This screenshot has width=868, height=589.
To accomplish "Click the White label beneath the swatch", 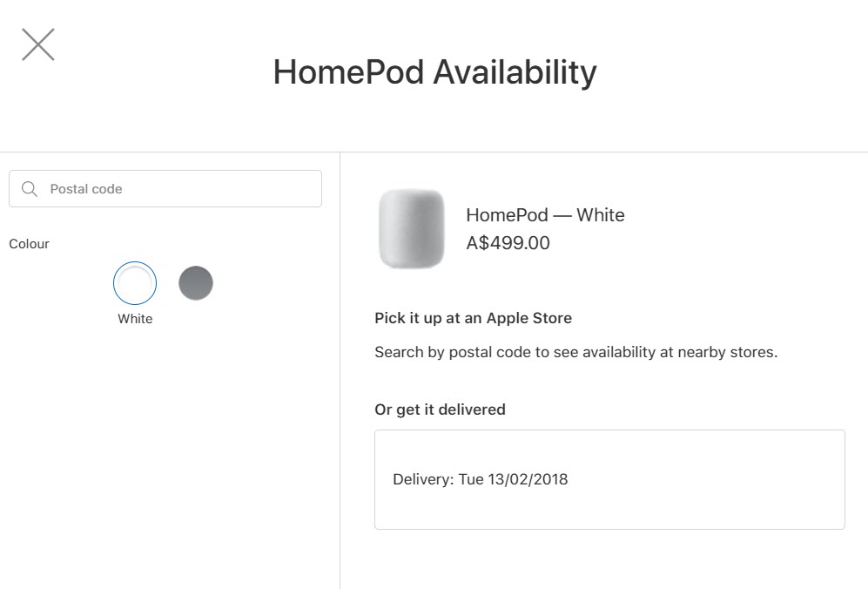I will [135, 319].
